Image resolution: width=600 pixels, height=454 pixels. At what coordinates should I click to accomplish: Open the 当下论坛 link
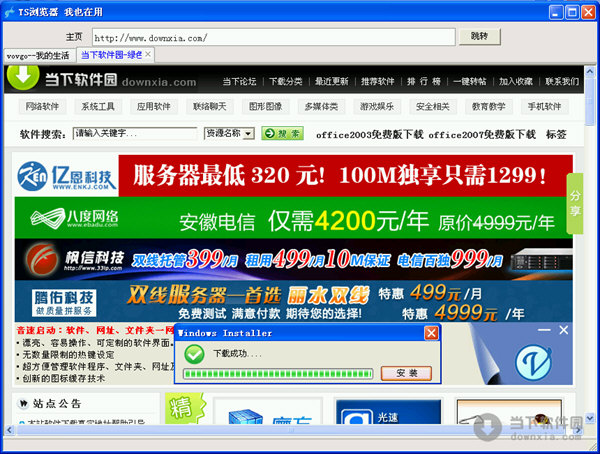[x=239, y=81]
